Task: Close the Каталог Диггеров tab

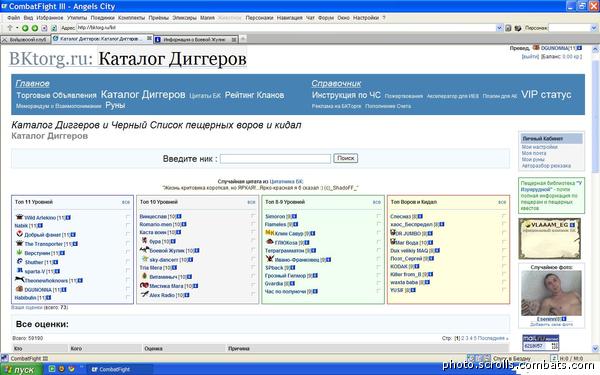Action: [x=149, y=38]
